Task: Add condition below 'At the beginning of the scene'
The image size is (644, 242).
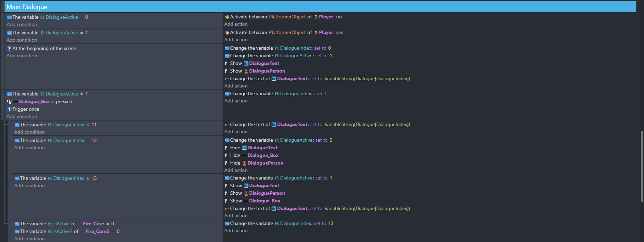Action: [x=22, y=56]
